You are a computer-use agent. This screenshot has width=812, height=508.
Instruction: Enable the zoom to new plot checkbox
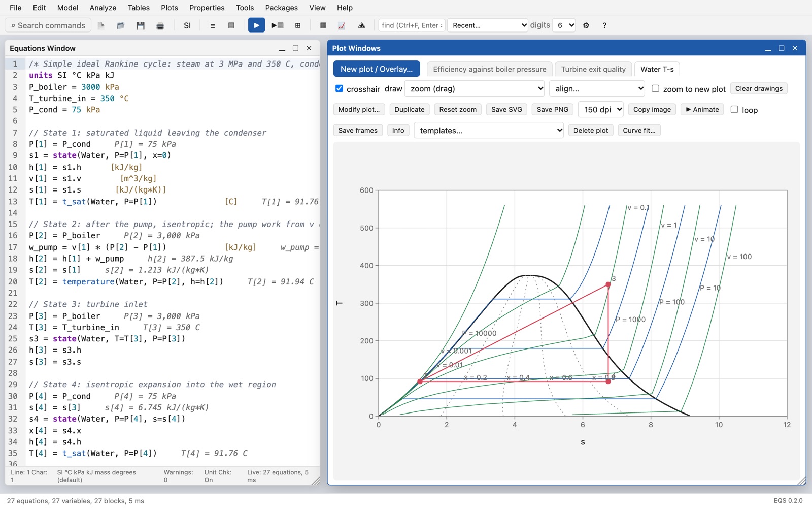pyautogui.click(x=655, y=88)
